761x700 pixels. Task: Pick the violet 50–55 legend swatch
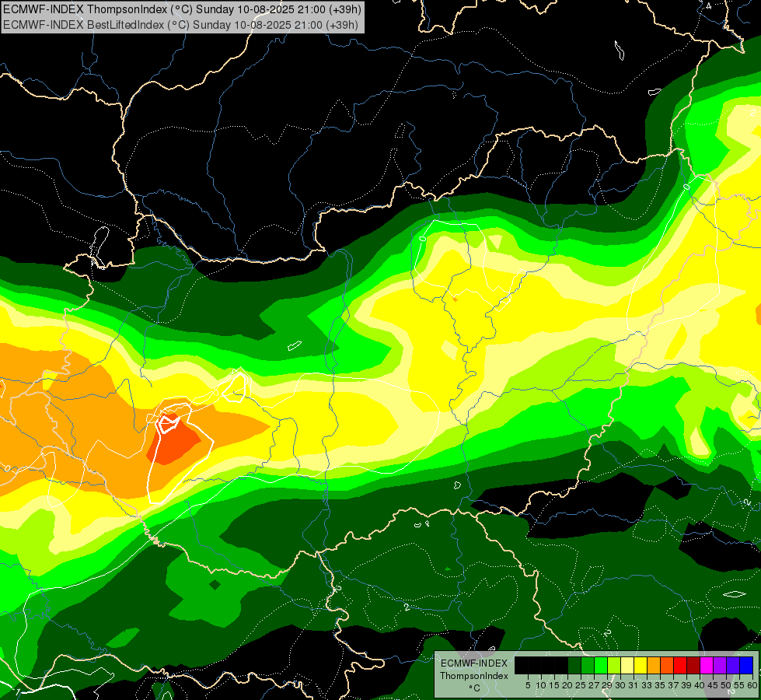click(x=733, y=665)
